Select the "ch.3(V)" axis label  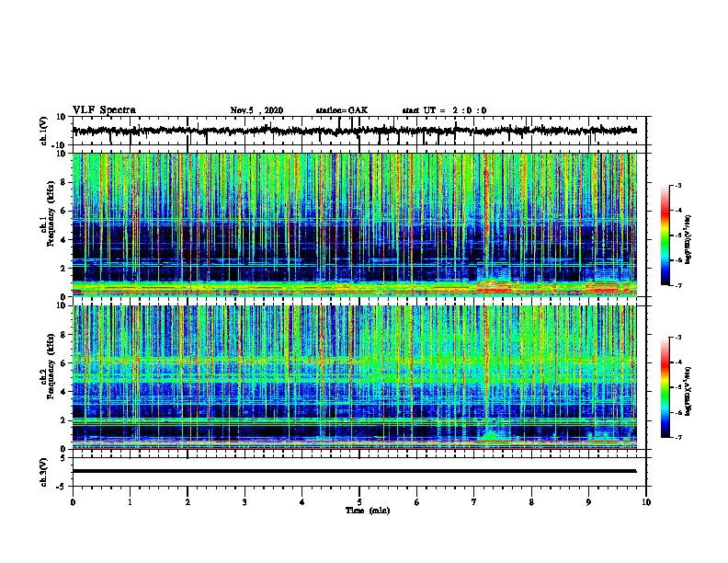(x=44, y=472)
